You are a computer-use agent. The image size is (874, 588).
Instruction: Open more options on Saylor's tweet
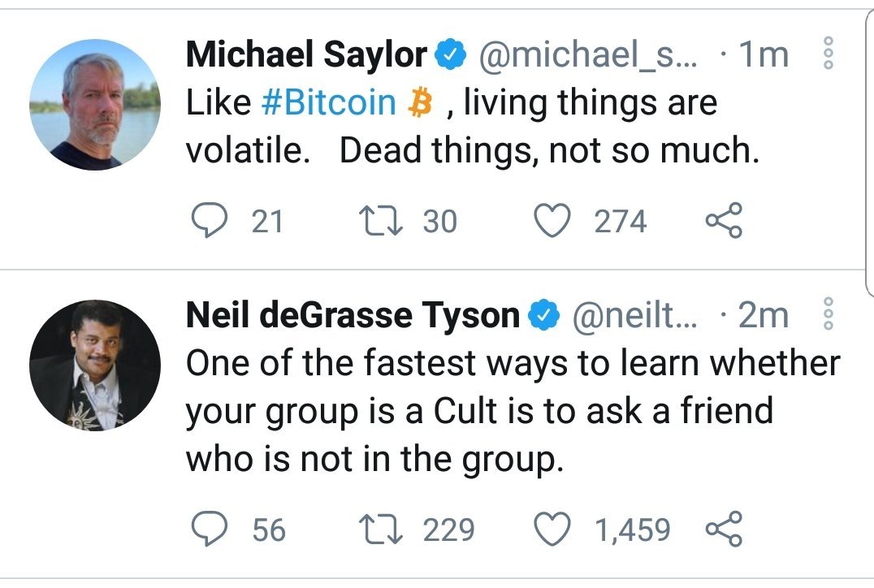[x=829, y=52]
